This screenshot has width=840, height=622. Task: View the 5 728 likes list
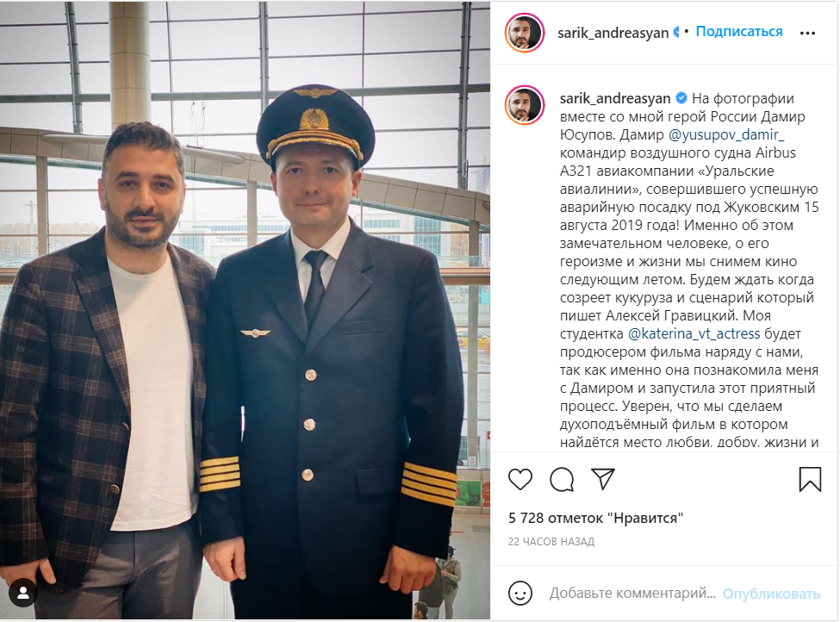[595, 518]
